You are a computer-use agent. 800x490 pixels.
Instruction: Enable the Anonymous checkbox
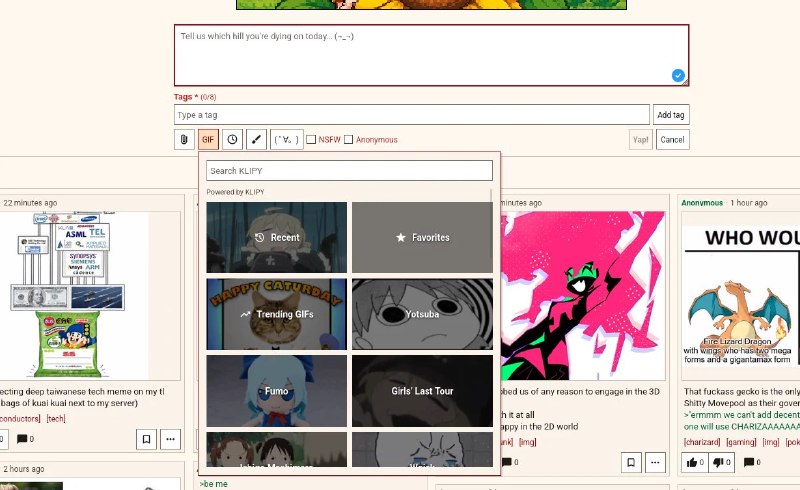click(x=348, y=139)
